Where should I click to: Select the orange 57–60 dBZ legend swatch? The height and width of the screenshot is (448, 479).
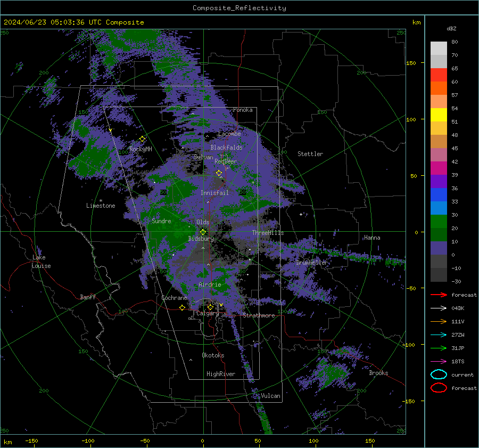[439, 88]
